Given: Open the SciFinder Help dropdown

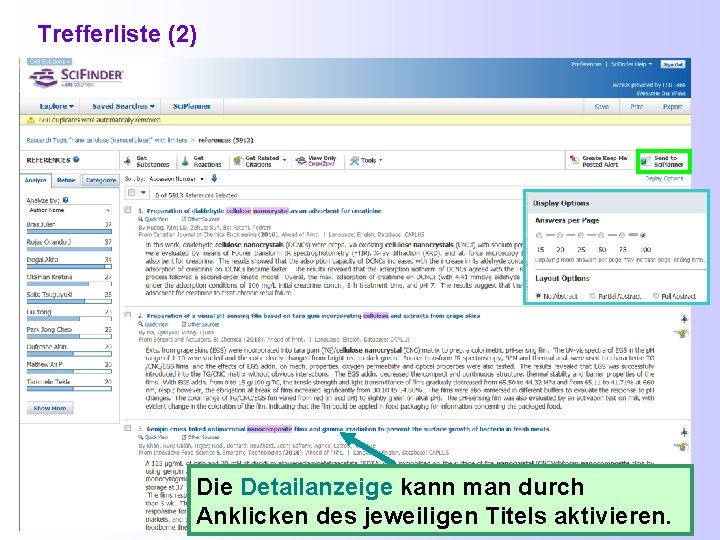Looking at the screenshot, I should coord(631,64).
